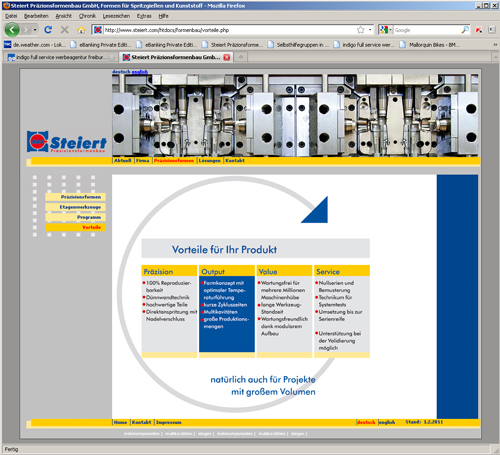Click the deutsch link above the banner

[121, 71]
